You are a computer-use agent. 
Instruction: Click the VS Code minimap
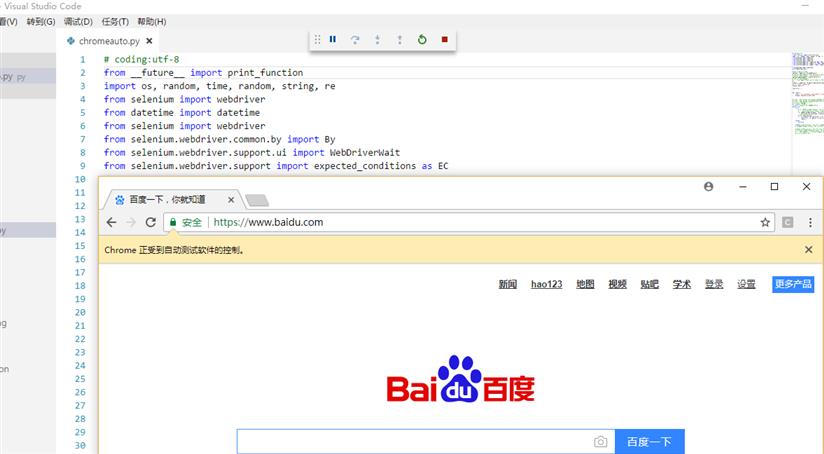point(808,94)
